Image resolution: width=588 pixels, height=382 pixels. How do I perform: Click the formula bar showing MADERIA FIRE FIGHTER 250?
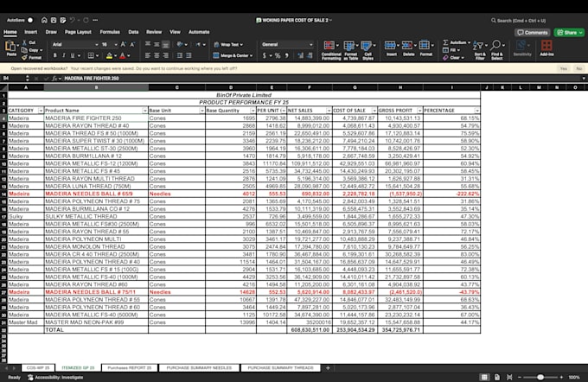pos(323,78)
